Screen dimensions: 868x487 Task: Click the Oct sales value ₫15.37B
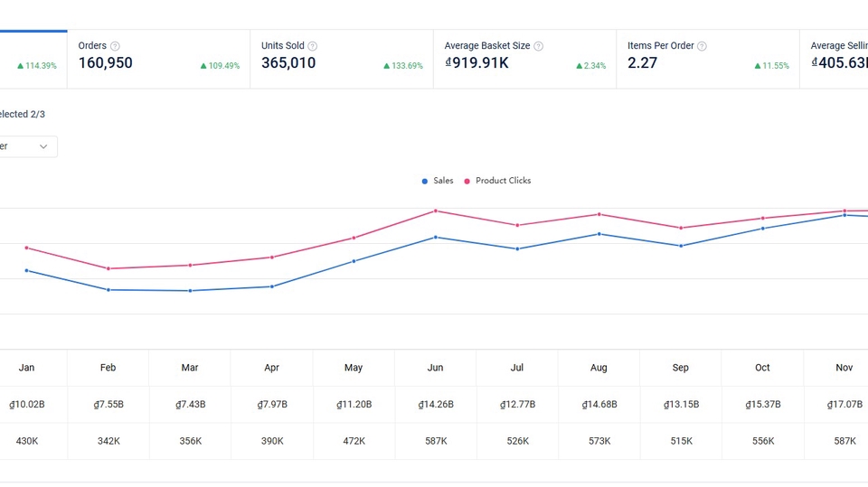pyautogui.click(x=762, y=405)
